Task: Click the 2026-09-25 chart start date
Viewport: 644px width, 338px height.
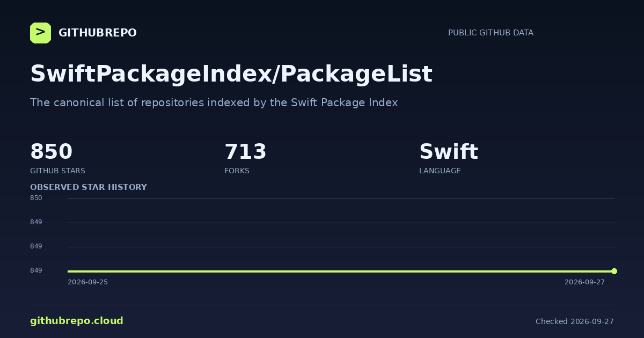Action: (x=87, y=282)
